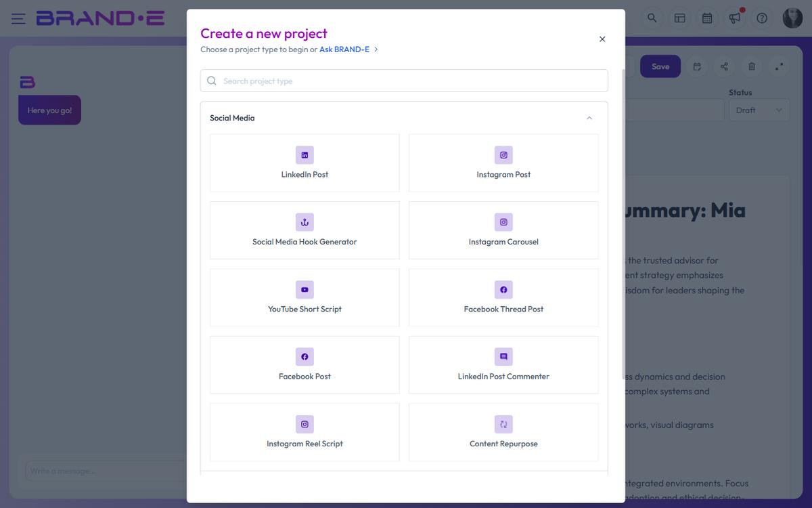Choose the LinkedIn Post label

[x=304, y=175]
